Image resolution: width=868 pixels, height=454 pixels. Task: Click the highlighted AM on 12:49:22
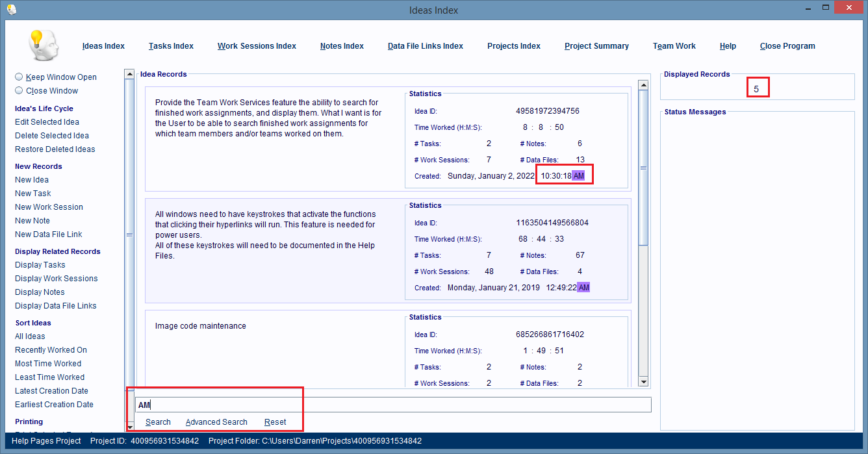pos(583,288)
